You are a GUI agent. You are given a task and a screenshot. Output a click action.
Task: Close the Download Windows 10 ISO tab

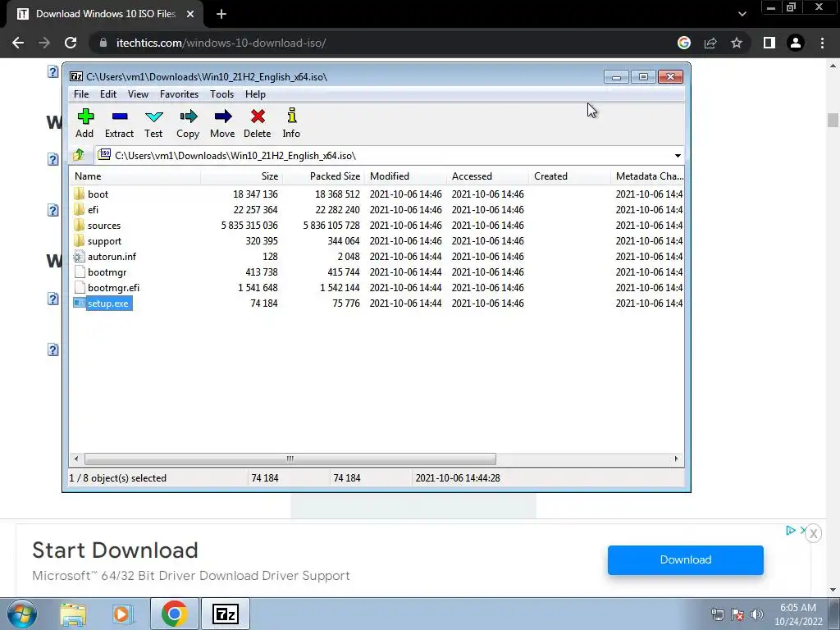190,14
